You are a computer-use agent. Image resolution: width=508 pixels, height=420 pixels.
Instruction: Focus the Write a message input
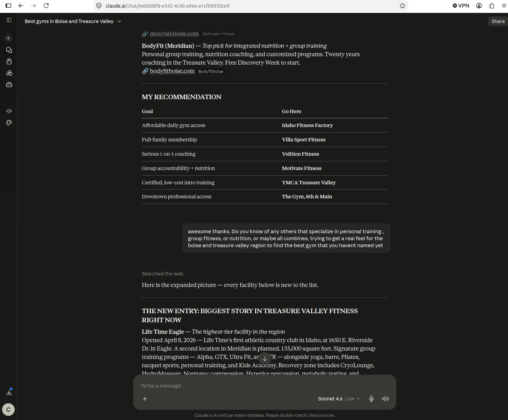[x=264, y=386]
